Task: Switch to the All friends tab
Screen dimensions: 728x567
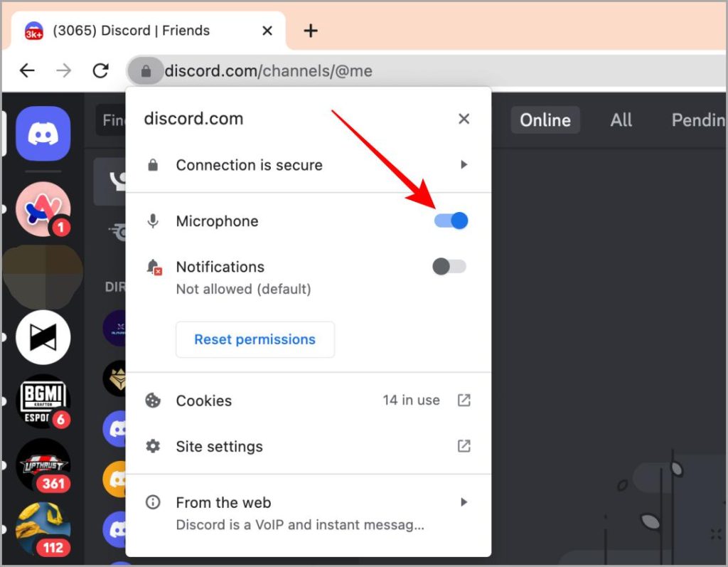Action: (x=621, y=120)
